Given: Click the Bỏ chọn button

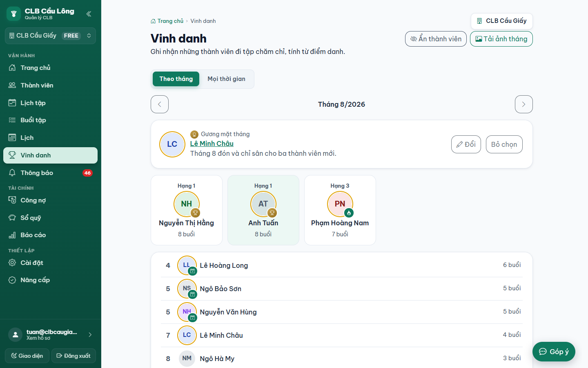Looking at the screenshot, I should (x=504, y=144).
